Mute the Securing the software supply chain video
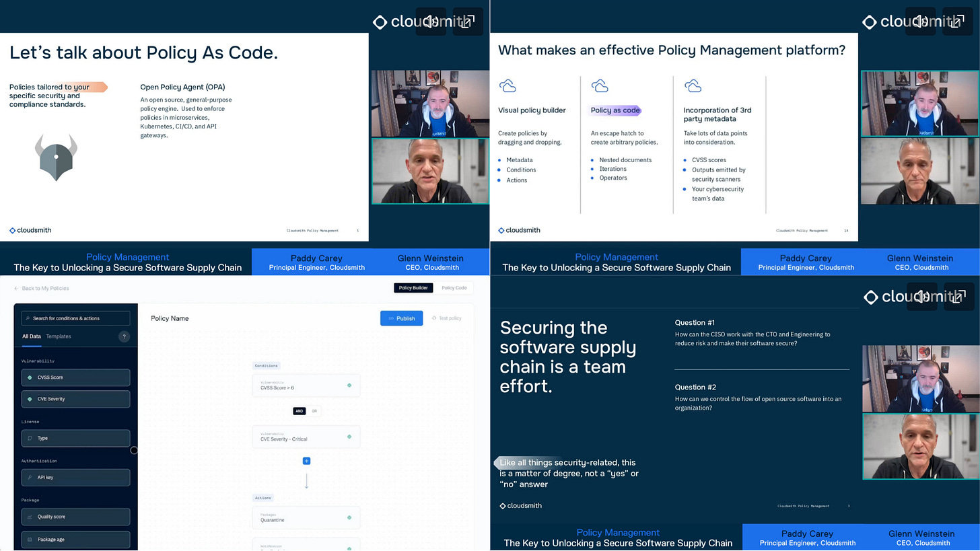This screenshot has height=551, width=980. 922,297
